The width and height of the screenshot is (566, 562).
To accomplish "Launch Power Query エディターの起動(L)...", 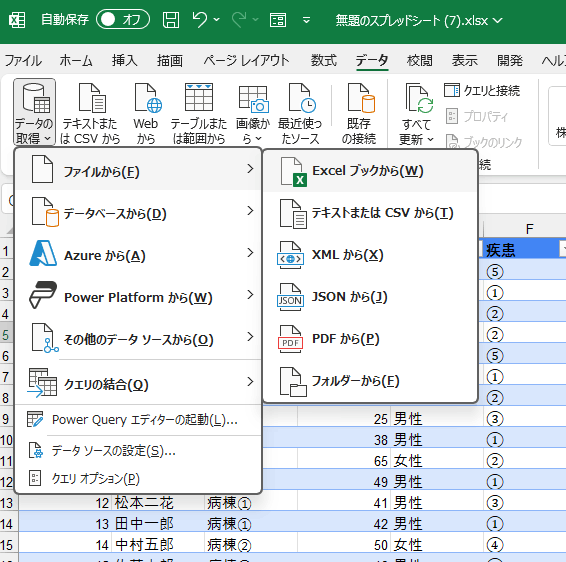I will pyautogui.click(x=138, y=420).
